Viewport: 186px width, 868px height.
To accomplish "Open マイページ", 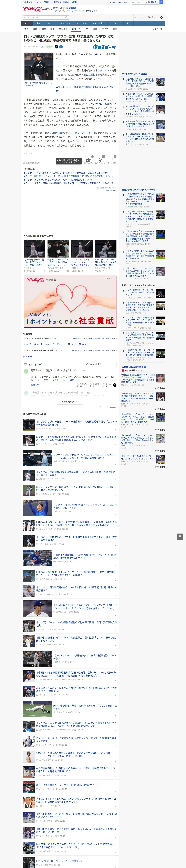I will tap(139, 18).
